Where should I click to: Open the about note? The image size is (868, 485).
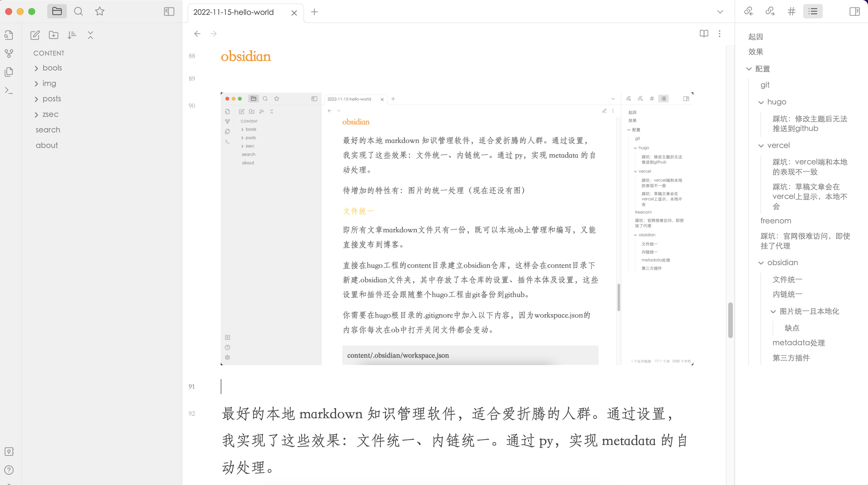47,145
